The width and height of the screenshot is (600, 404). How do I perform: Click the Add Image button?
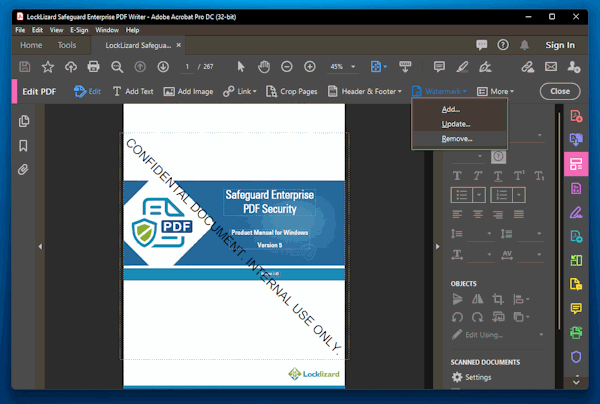point(188,91)
